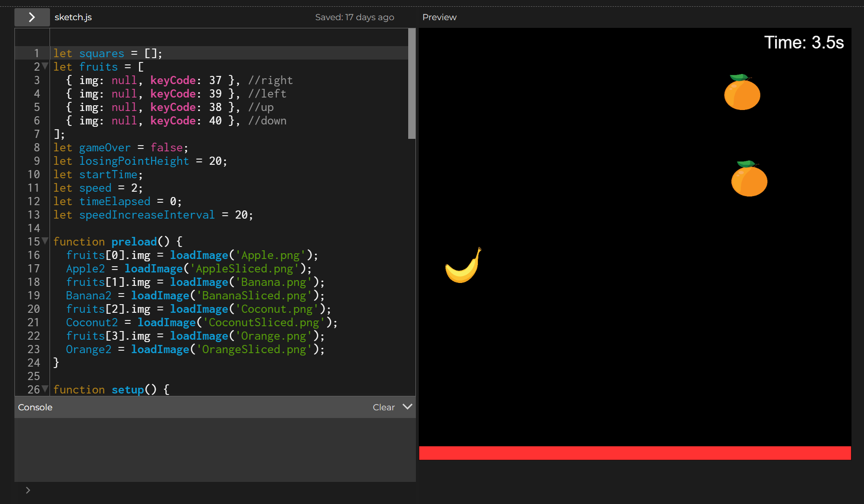Select line number 1 in the gutter

pos(36,53)
